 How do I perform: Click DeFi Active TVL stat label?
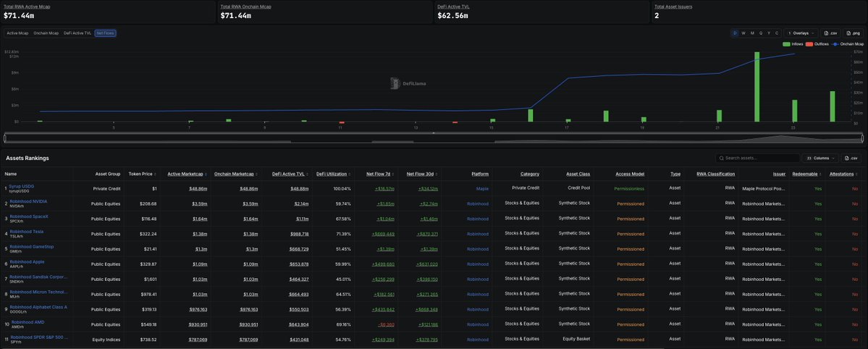point(453,7)
